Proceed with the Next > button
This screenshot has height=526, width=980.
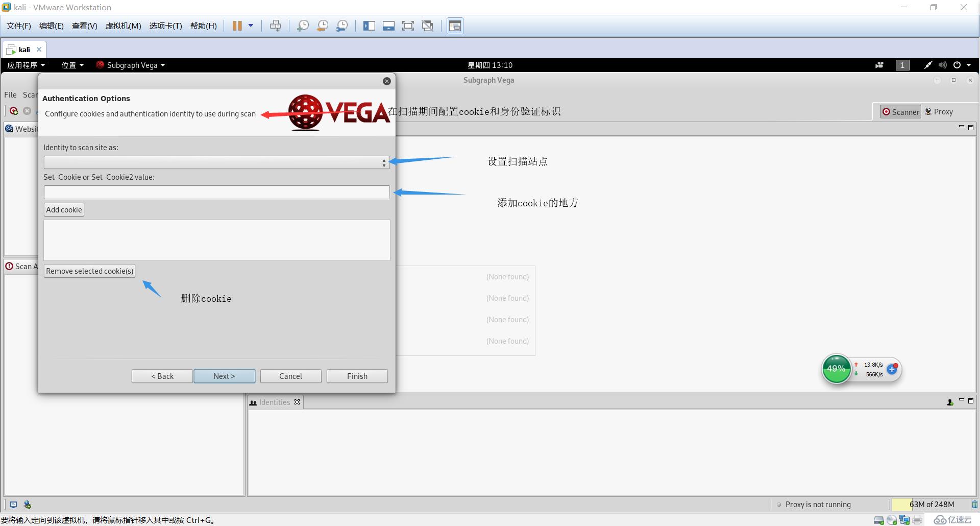click(225, 376)
